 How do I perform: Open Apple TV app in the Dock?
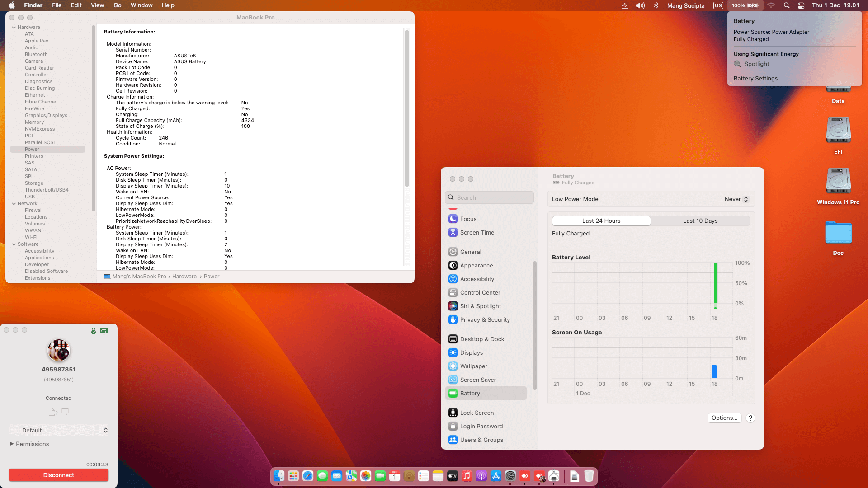[453, 476]
